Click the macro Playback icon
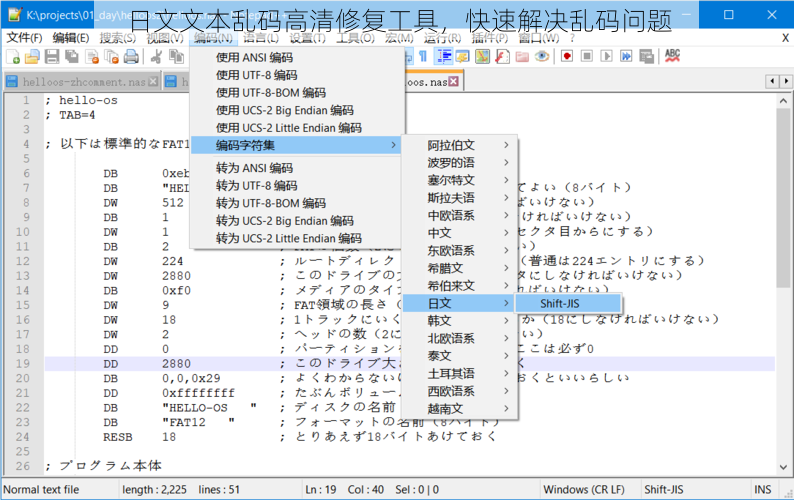The width and height of the screenshot is (794, 500). [x=607, y=56]
